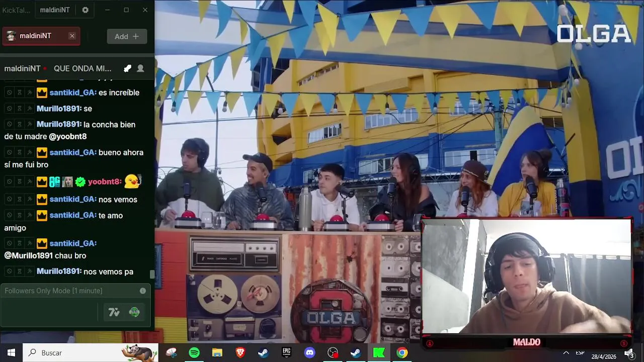Viewport: 644px width, 362px height.
Task: Pin the 'la concha bien' message
Action: pyautogui.click(x=29, y=124)
